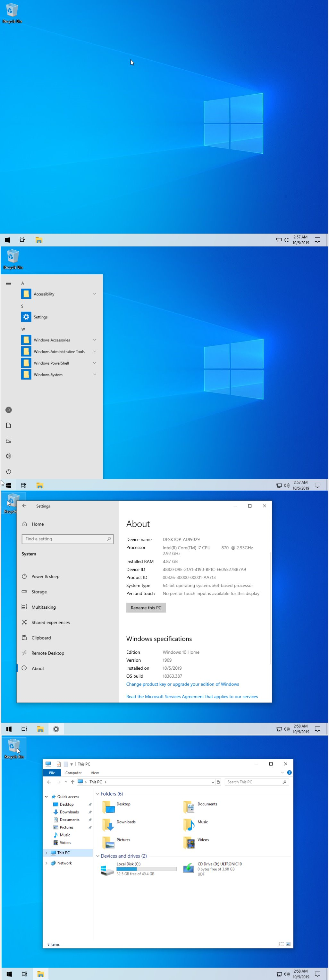Screen dimensions: 329x980
Task: Switch Explorer to details view icon
Action: click(x=281, y=944)
